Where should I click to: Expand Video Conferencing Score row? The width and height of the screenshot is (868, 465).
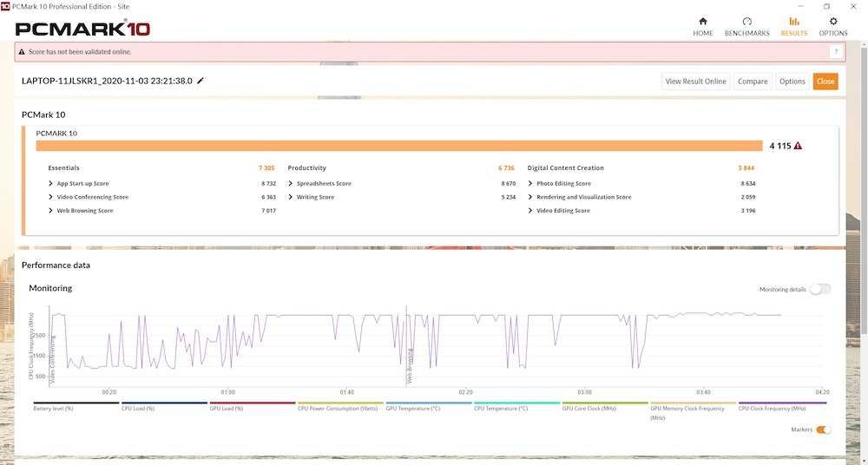click(51, 197)
